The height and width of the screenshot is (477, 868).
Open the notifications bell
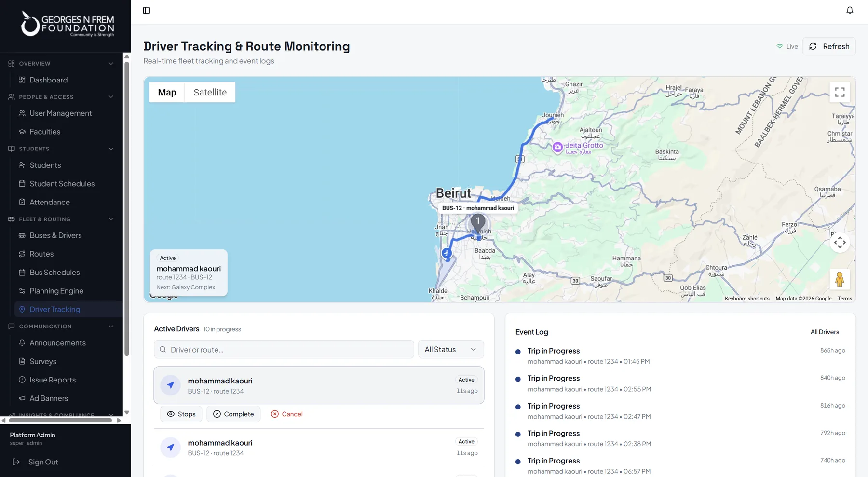850,11
